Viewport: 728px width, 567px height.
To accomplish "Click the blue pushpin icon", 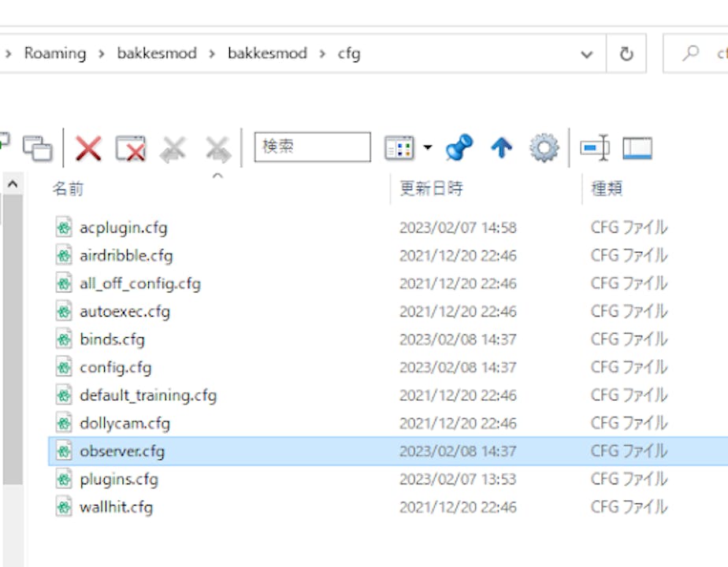I will [459, 147].
